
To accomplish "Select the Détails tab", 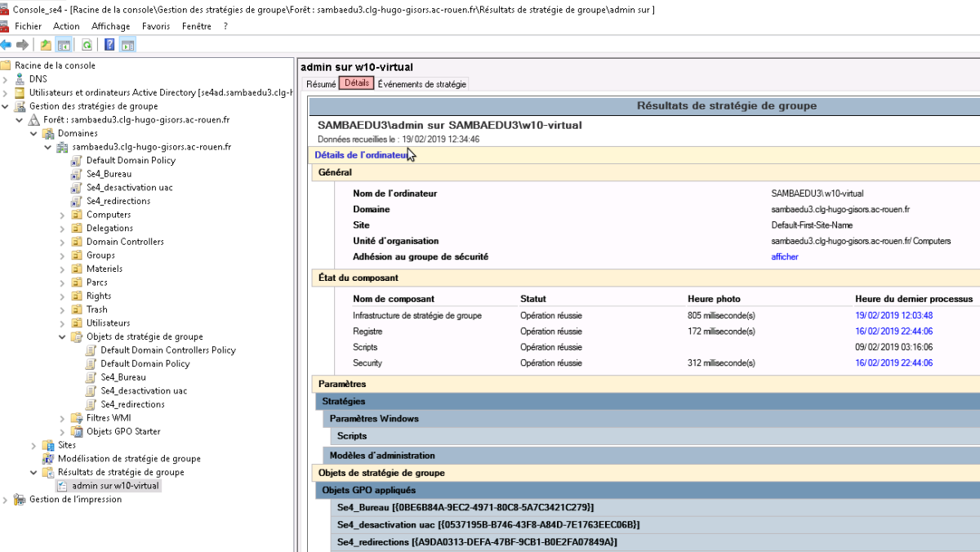I will point(357,83).
